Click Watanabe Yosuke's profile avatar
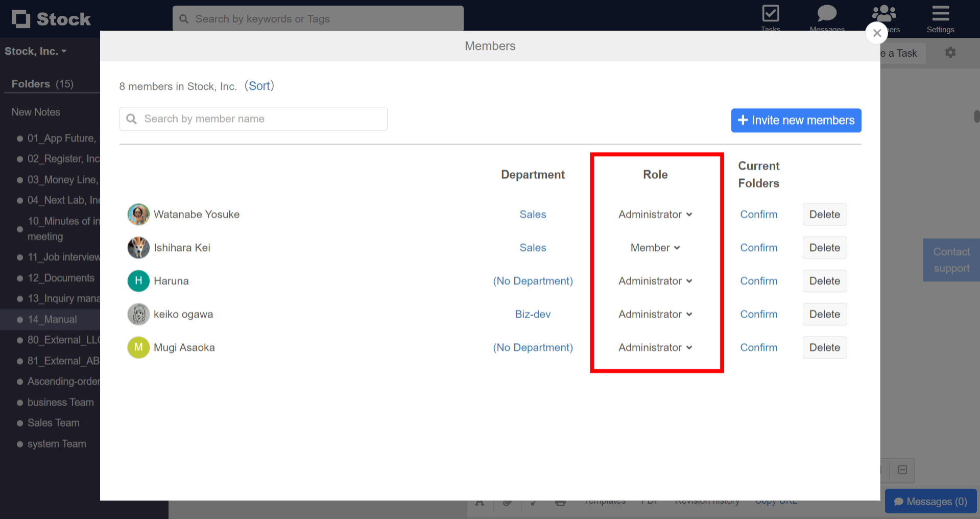 click(x=138, y=215)
